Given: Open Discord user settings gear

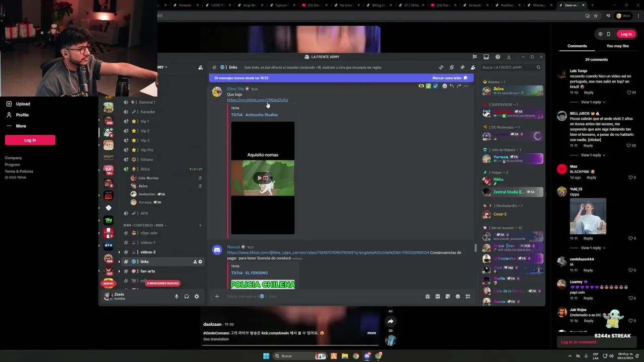Looking at the screenshot, I should click(197, 297).
